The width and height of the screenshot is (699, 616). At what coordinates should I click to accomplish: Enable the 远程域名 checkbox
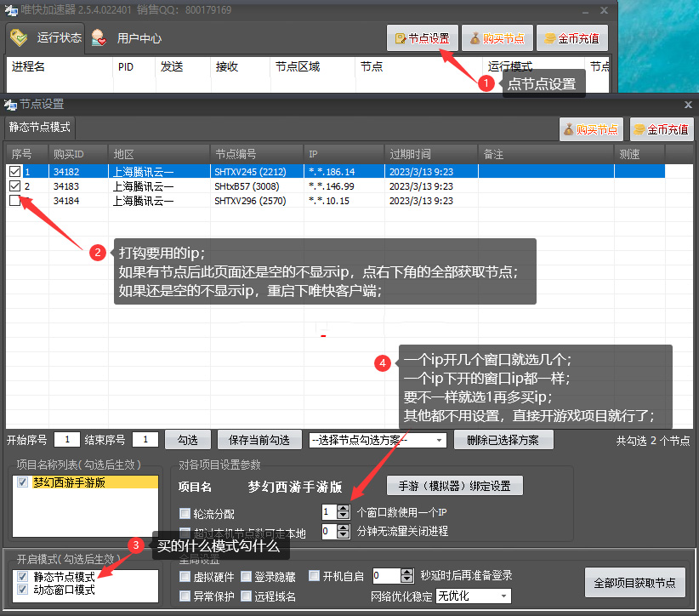pyautogui.click(x=246, y=596)
